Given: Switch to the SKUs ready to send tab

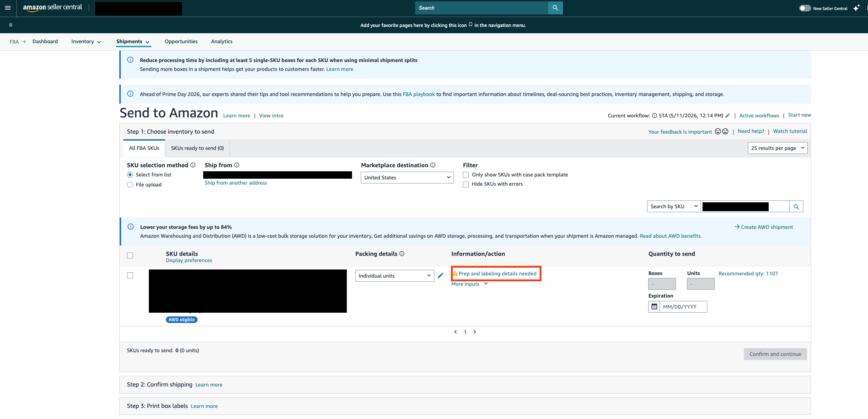Looking at the screenshot, I should pyautogui.click(x=197, y=148).
